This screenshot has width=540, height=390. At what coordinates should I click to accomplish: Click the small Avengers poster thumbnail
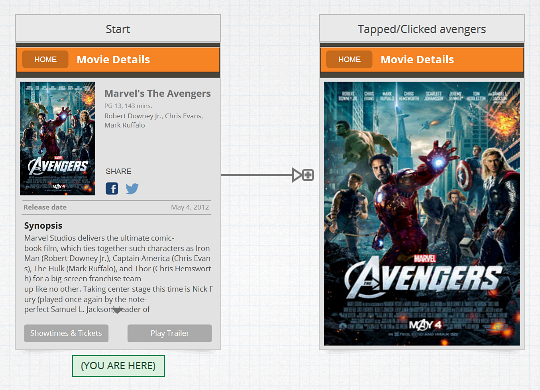point(58,138)
